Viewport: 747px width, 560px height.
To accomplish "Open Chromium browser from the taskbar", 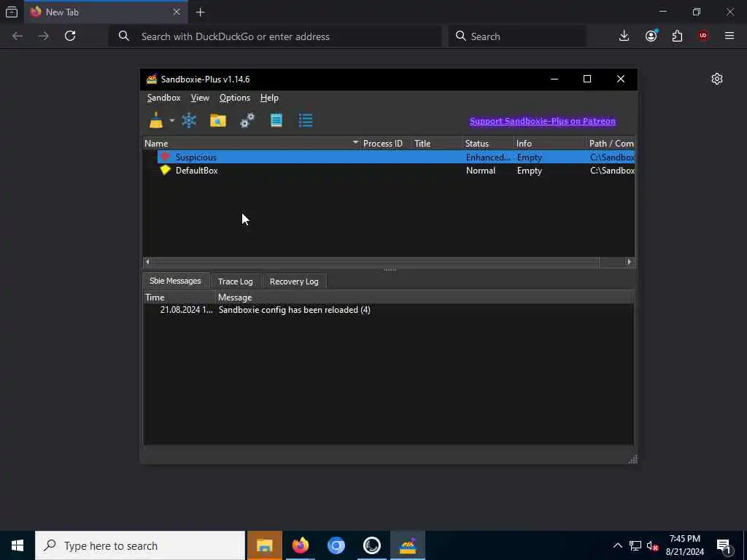I will 336,545.
